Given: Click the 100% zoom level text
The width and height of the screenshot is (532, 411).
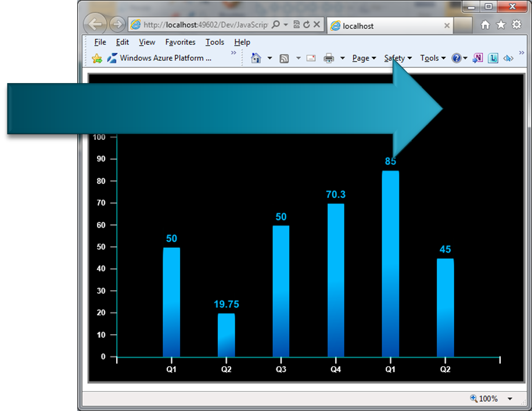Looking at the screenshot, I should (488, 399).
